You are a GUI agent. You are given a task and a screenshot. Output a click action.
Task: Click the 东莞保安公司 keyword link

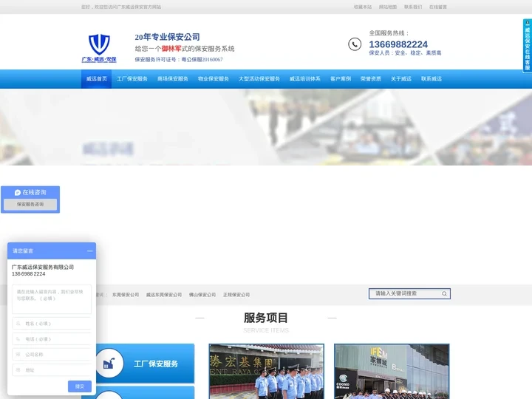pos(126,295)
